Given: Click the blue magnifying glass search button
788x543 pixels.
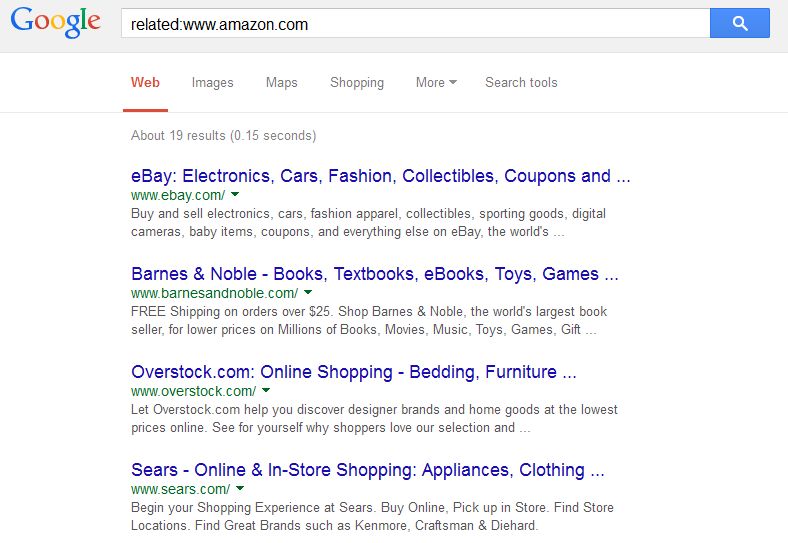Looking at the screenshot, I should point(739,23).
